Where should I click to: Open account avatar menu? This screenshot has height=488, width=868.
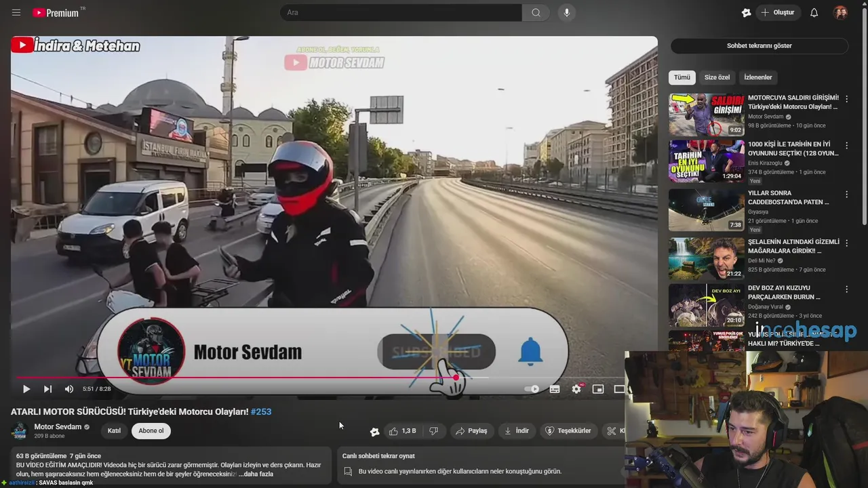tap(840, 13)
